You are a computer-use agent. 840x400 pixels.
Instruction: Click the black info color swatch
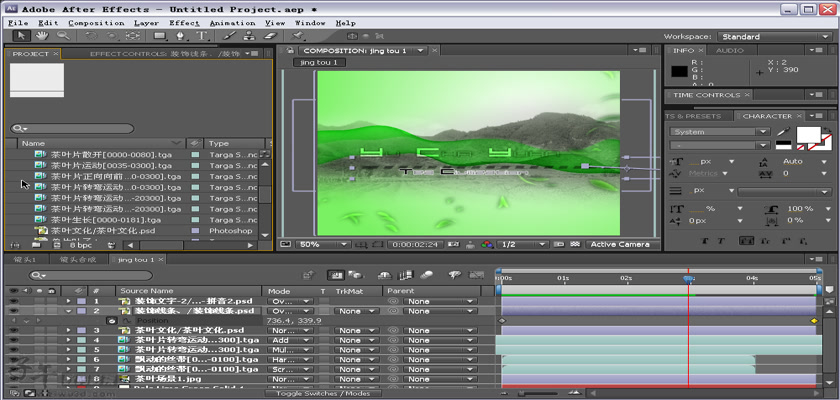679,71
